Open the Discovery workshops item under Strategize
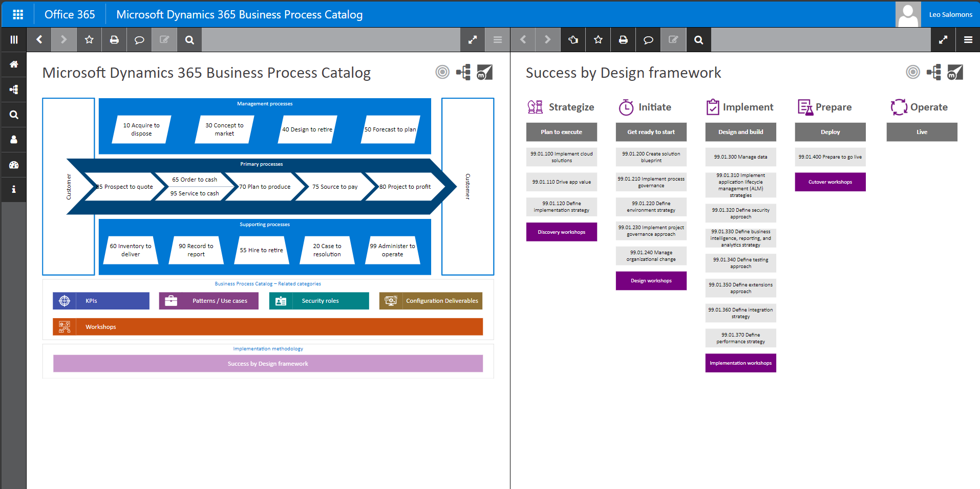Screen dimensions: 980x489 pyautogui.click(x=561, y=232)
